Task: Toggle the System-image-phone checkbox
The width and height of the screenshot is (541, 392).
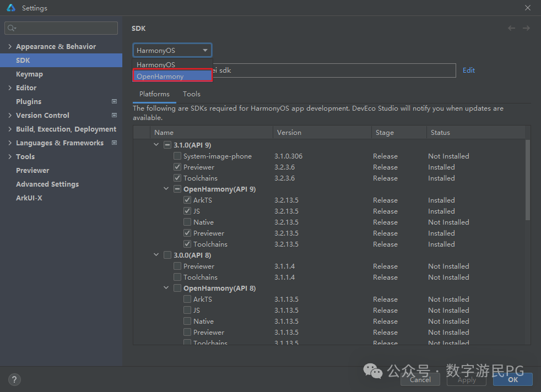Action: coord(177,156)
